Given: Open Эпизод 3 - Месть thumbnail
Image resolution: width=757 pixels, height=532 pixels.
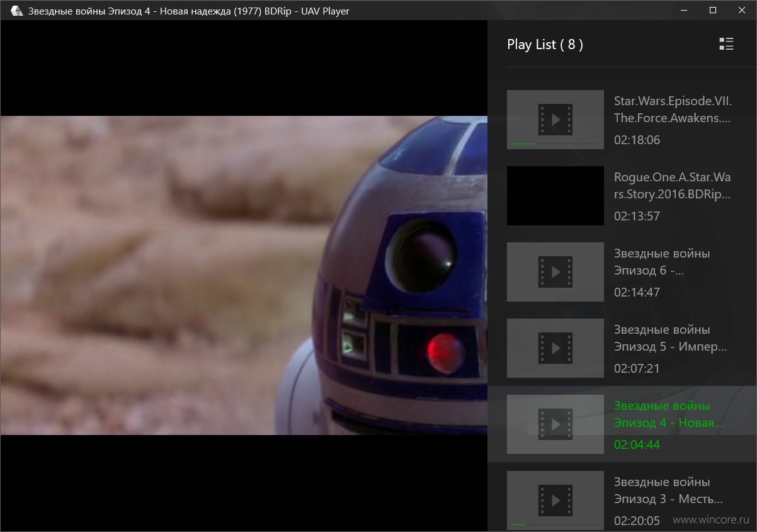Looking at the screenshot, I should click(555, 501).
